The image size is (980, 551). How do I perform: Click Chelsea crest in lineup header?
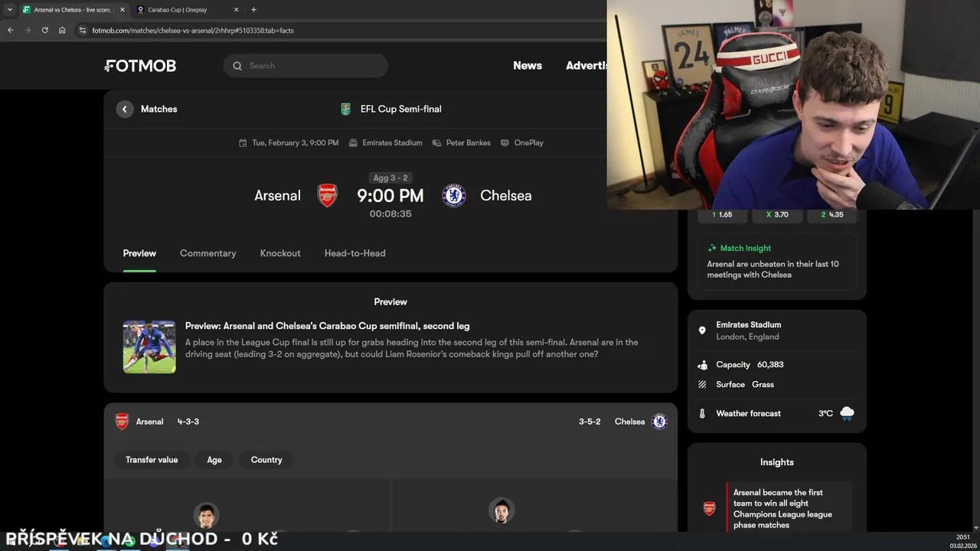click(x=659, y=422)
